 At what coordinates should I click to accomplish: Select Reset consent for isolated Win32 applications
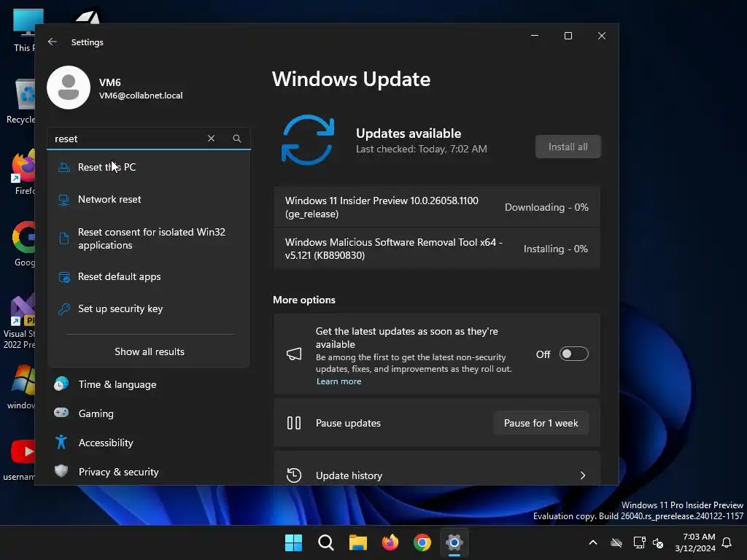(149, 238)
